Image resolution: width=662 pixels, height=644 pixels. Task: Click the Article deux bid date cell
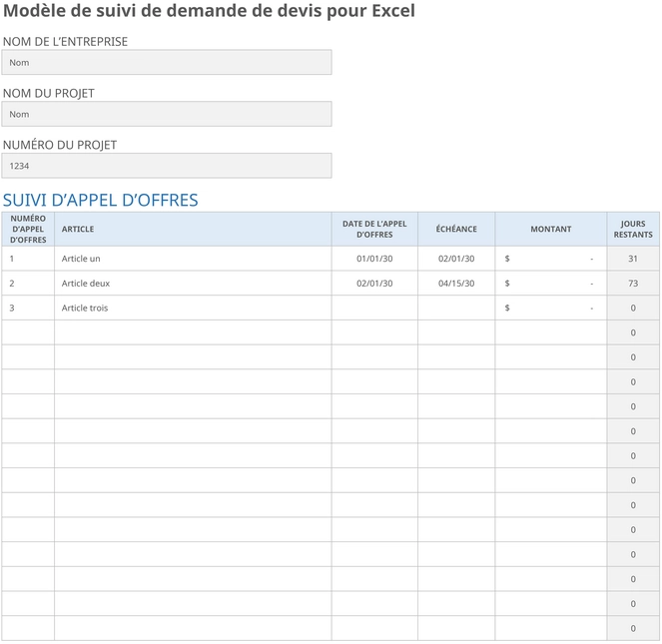click(374, 283)
